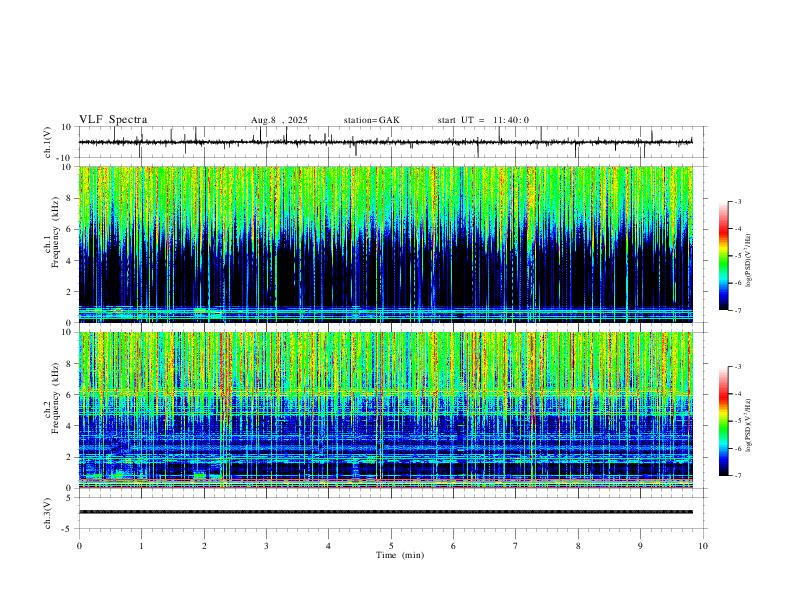Click the "ch.1(V)" waveform axis label

(48, 142)
